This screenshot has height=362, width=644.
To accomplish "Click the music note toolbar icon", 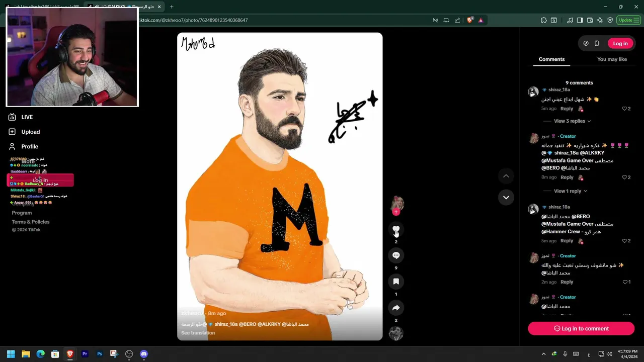I will coord(570,20).
